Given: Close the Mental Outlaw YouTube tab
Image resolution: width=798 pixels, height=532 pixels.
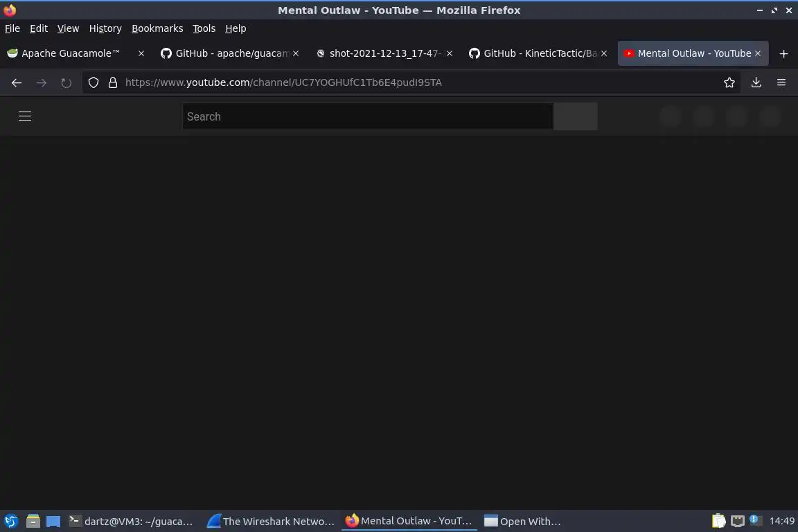Looking at the screenshot, I should pyautogui.click(x=758, y=53).
